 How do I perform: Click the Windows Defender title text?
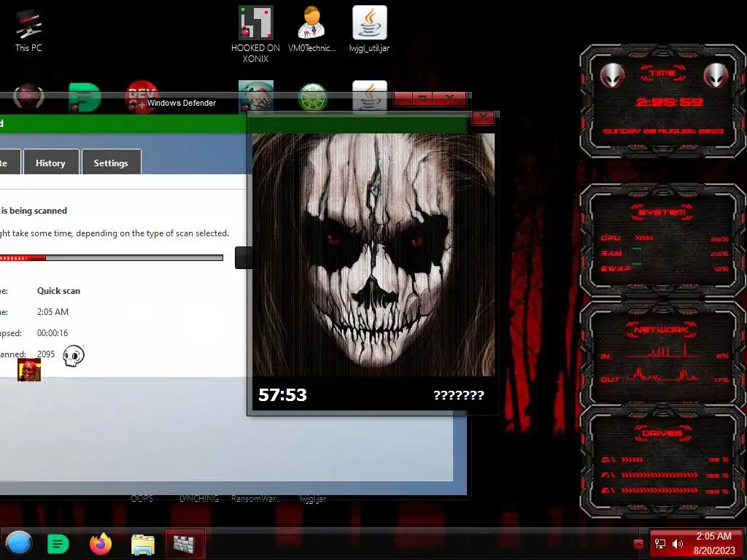[182, 103]
